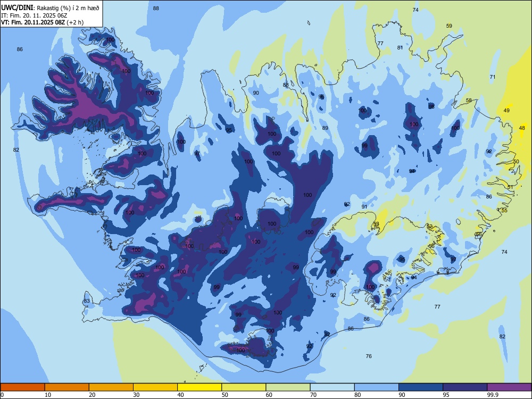The image size is (532, 399).
Task: Click the humidity value '48' in the yellow area
Action: [x=522, y=128]
